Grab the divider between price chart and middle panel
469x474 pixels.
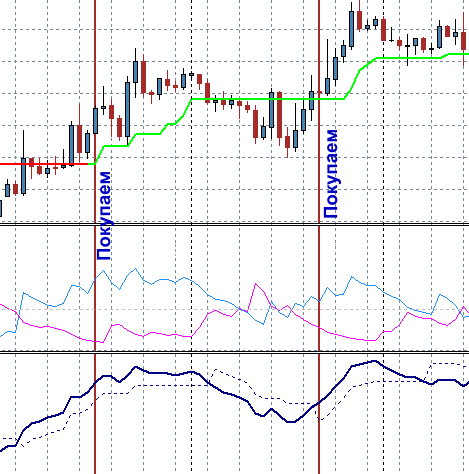click(234, 225)
